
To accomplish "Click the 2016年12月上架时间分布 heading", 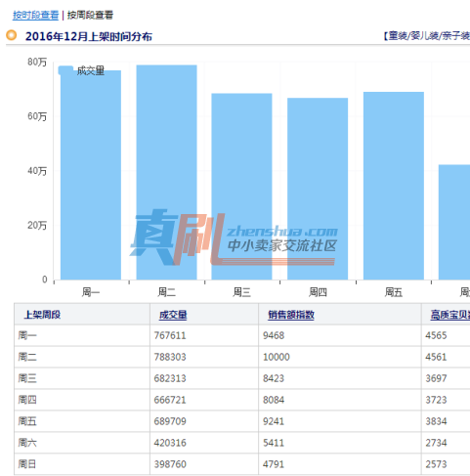I will (x=89, y=36).
